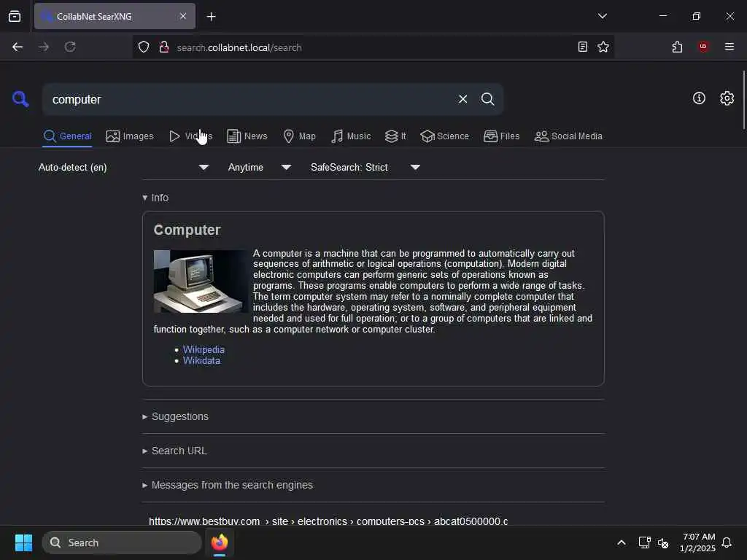The height and width of the screenshot is (560, 747).
Task: Open the Firefox application menu
Action: tap(729, 47)
